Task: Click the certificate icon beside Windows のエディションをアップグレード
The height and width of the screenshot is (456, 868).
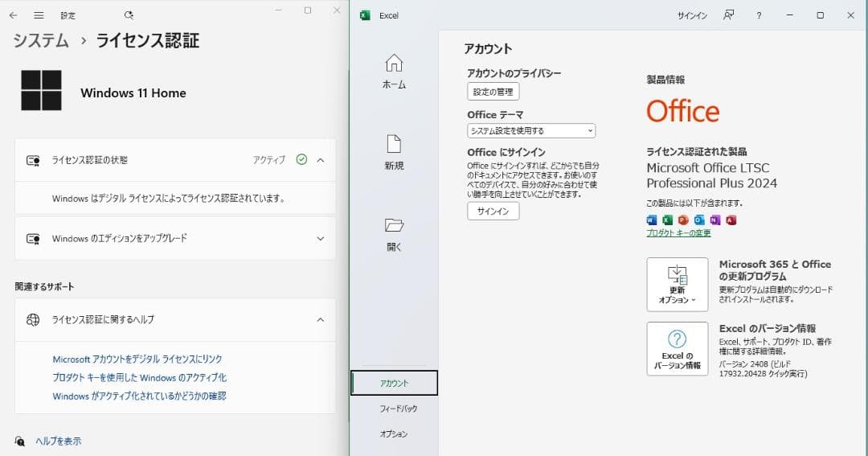Action: point(33,239)
